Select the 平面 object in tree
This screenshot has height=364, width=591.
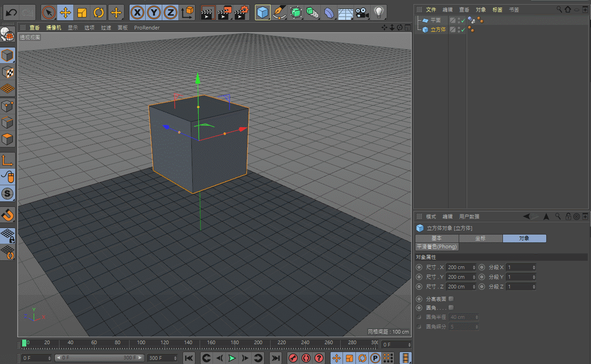pyautogui.click(x=436, y=20)
